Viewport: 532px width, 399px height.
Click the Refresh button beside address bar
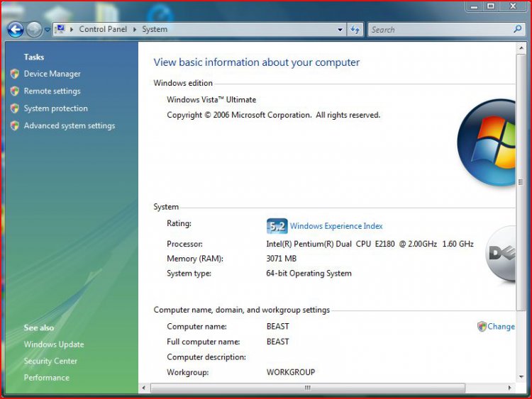pos(355,30)
